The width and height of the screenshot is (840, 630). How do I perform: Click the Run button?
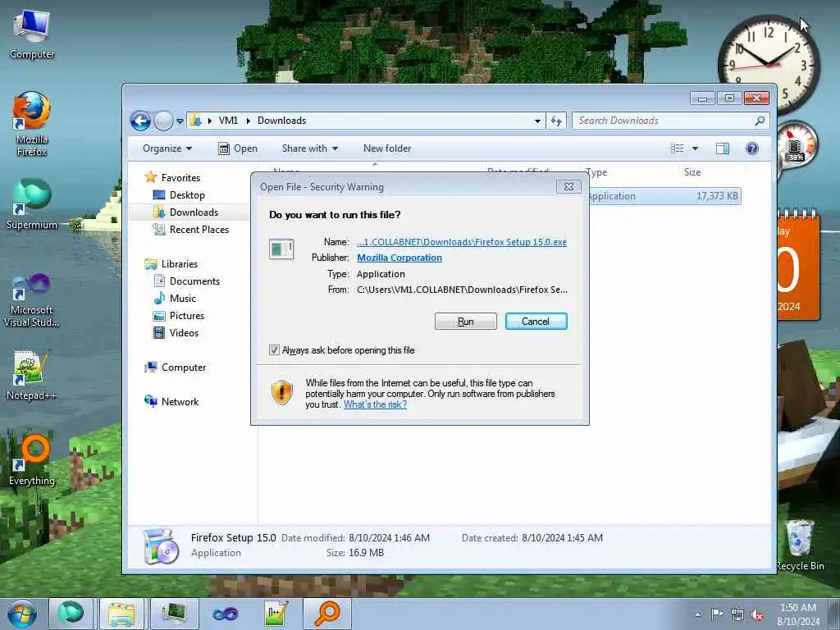click(x=466, y=322)
